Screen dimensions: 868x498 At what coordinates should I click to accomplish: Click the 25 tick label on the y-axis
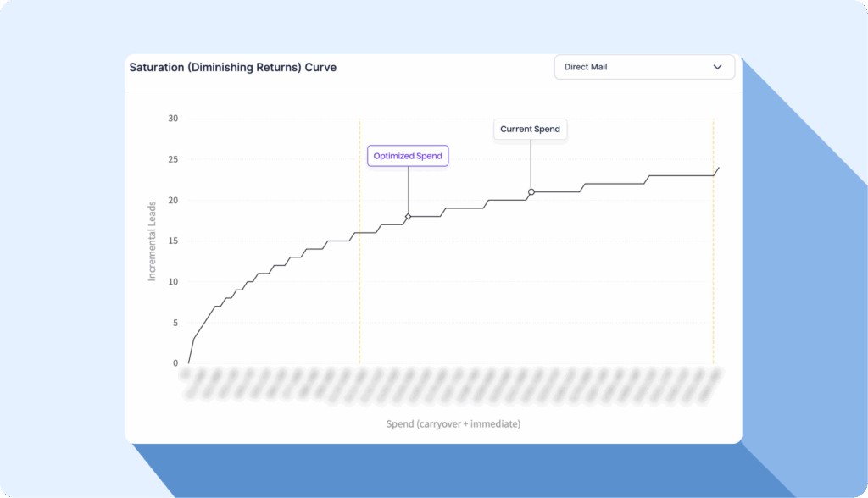[173, 159]
